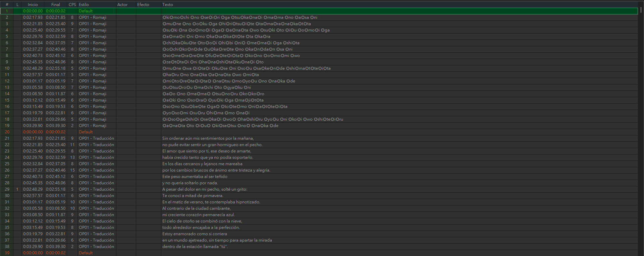Select the last Default comment line 39

point(86,253)
